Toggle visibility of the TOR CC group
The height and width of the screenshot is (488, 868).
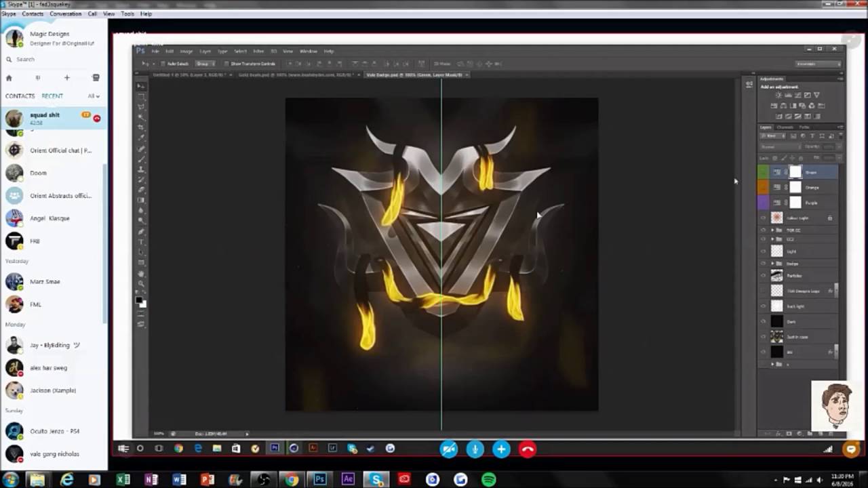click(764, 230)
